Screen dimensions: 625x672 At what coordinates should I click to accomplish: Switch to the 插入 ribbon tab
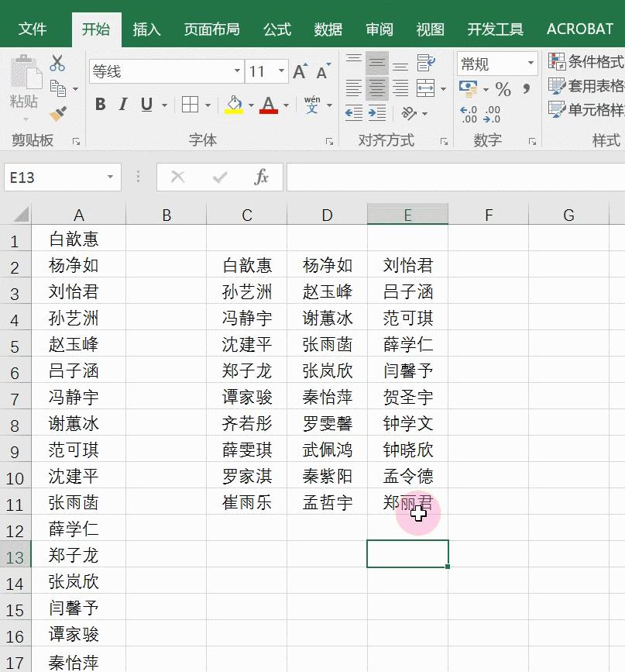click(146, 29)
